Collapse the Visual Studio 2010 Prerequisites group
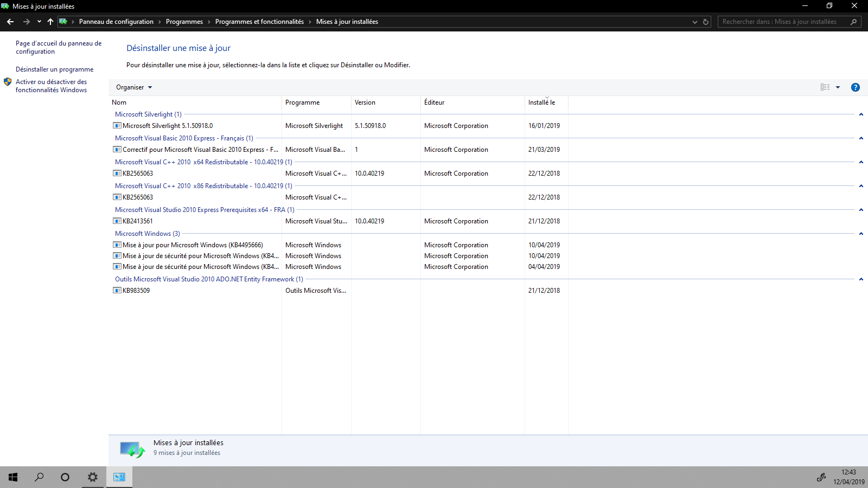The height and width of the screenshot is (488, 868). 861,210
